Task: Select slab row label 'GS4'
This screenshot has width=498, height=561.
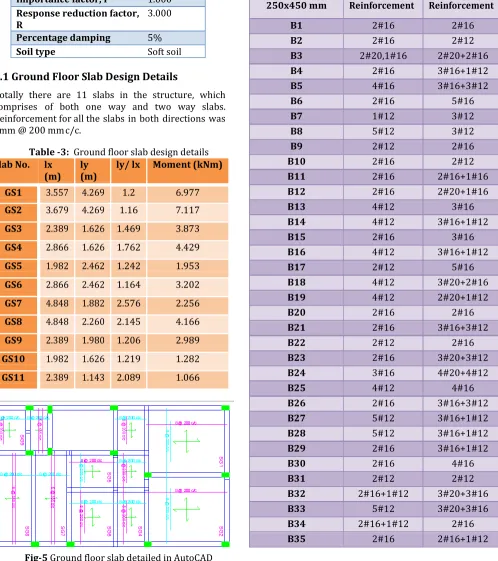Action: pyautogui.click(x=13, y=247)
